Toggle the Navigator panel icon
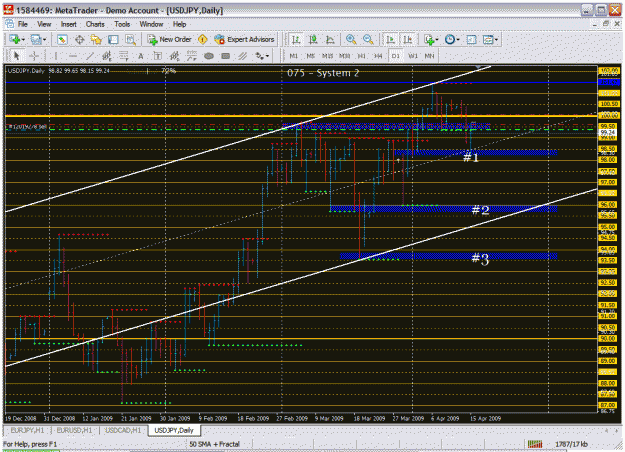625x452 pixels. click(x=96, y=39)
